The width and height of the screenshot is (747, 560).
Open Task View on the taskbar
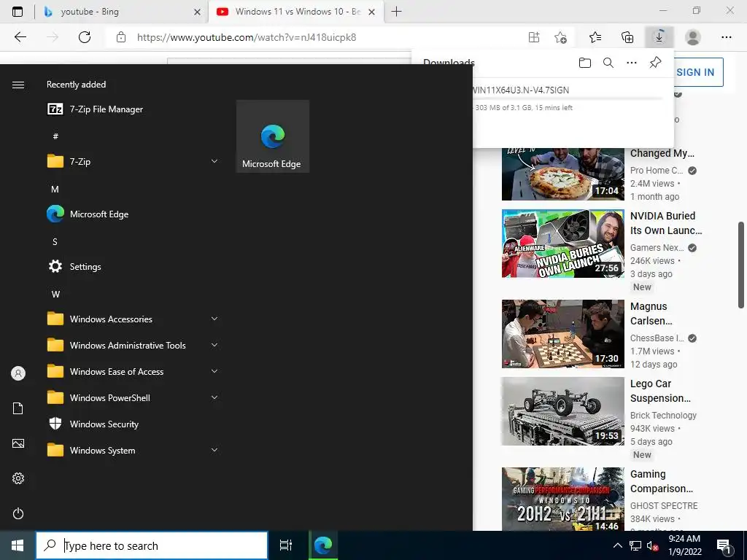[286, 545]
